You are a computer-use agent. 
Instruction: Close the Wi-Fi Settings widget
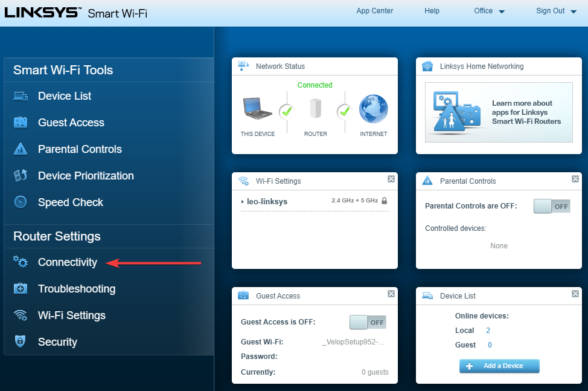click(391, 179)
